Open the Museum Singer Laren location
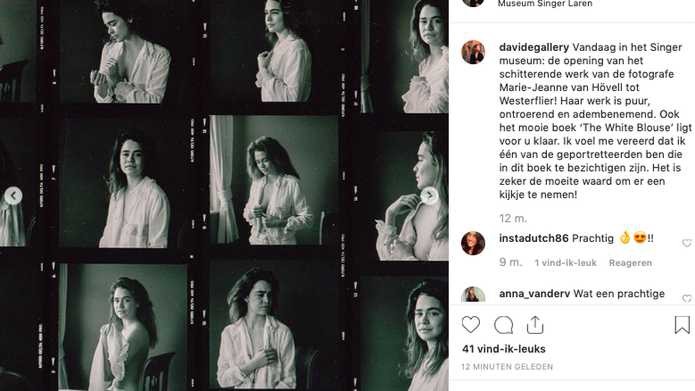The width and height of the screenshot is (695, 391). pyautogui.click(x=545, y=4)
